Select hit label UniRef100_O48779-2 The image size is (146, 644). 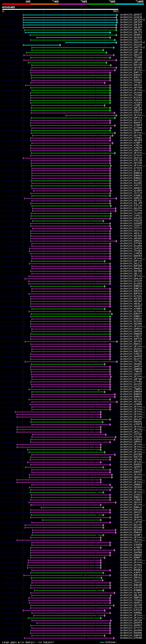coord(132,47)
